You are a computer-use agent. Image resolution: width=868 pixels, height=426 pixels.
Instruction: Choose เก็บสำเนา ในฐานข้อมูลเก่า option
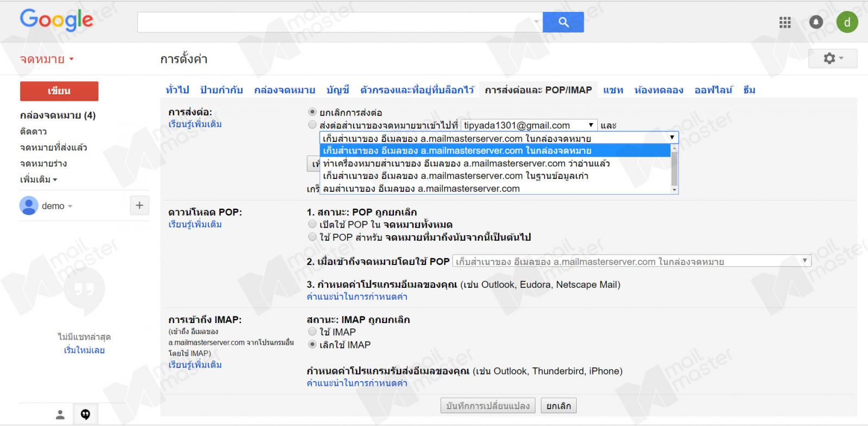[495, 176]
